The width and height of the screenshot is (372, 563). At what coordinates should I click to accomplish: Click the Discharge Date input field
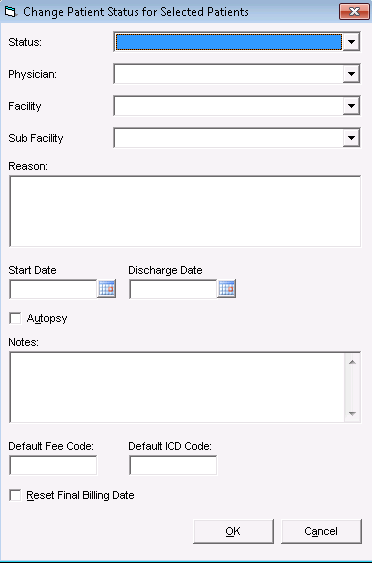pyautogui.click(x=173, y=289)
